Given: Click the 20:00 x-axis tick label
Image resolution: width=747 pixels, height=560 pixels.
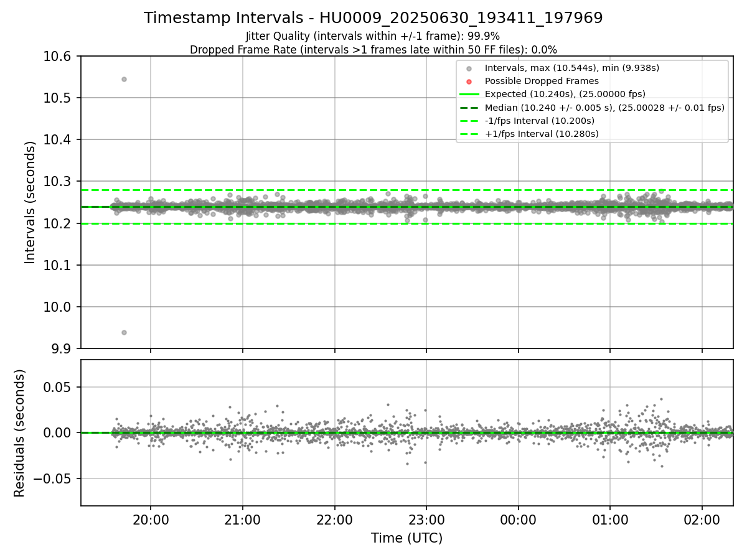Looking at the screenshot, I should 151,520.
